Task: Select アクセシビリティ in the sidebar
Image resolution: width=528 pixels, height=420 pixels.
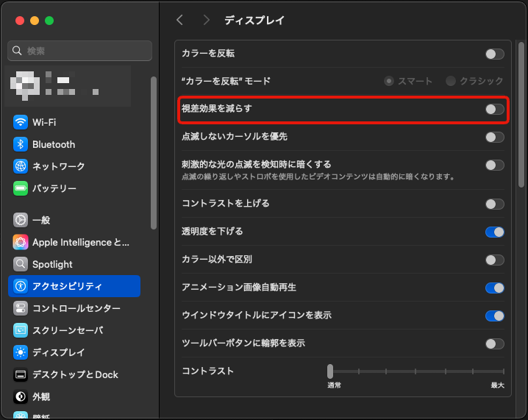Action: click(74, 286)
